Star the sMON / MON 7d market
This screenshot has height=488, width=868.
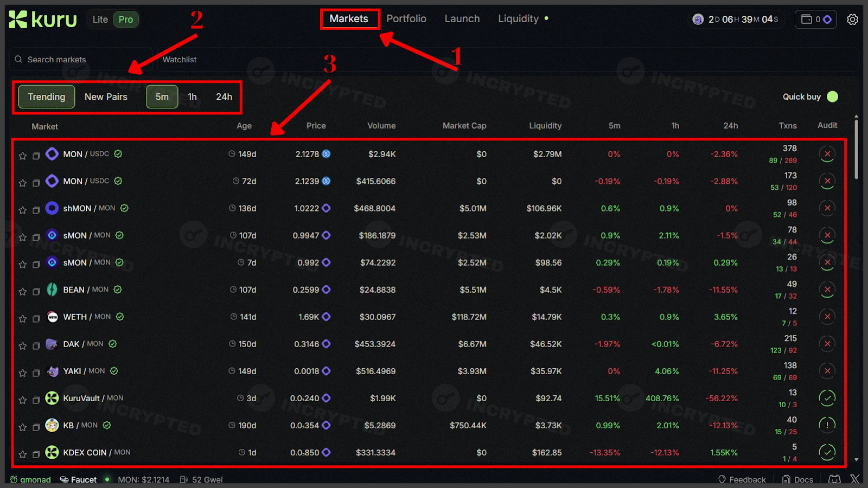(23, 265)
